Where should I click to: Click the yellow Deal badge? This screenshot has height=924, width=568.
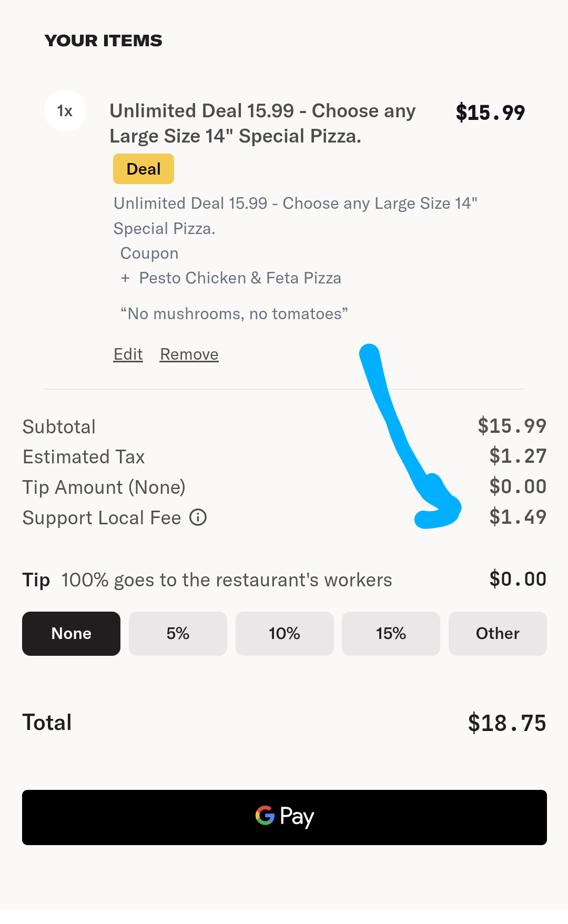click(x=144, y=169)
